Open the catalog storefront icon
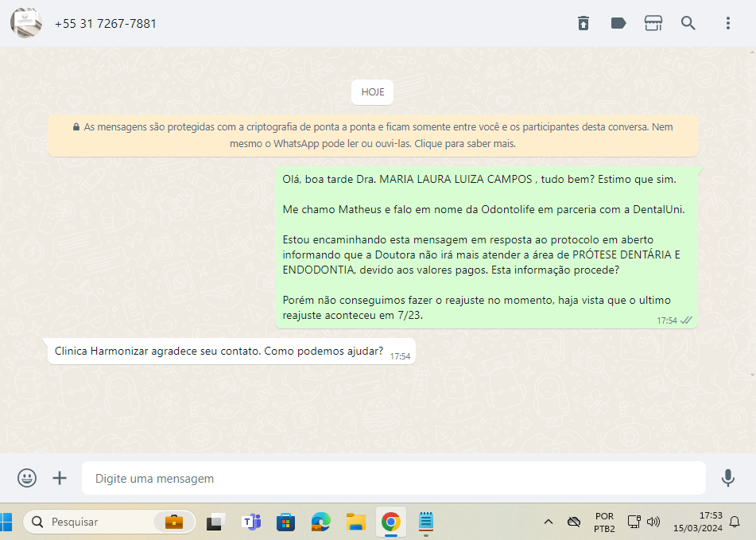 (x=653, y=23)
